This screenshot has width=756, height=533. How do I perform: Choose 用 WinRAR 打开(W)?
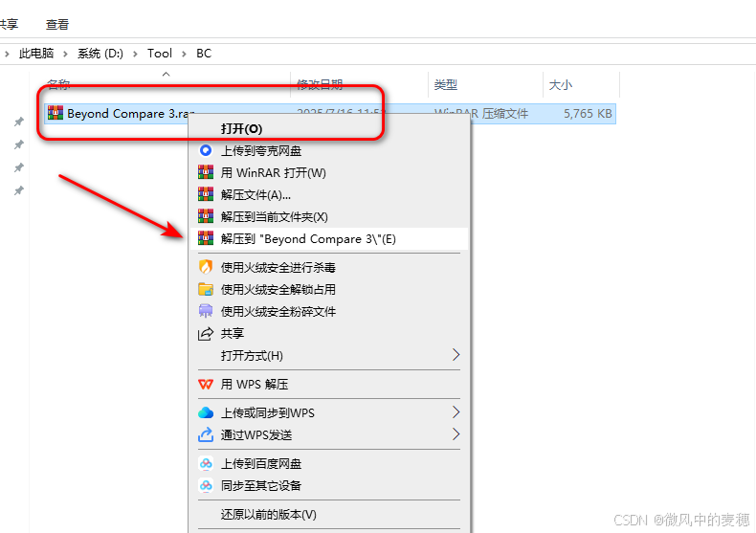[329, 172]
